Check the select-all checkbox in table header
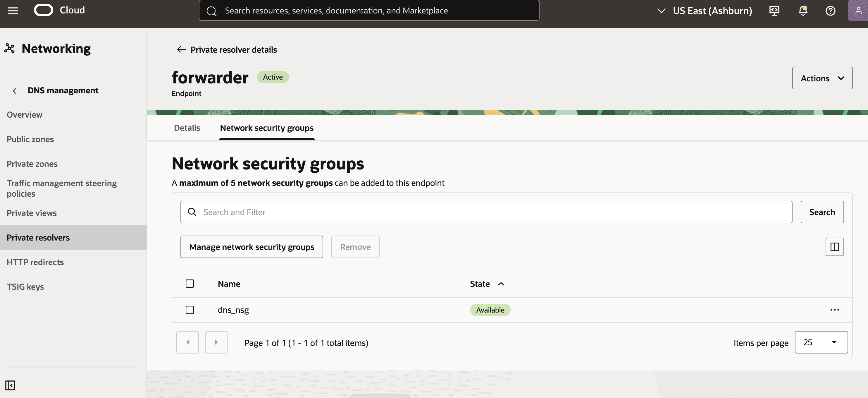Viewport: 868px width, 398px height. point(190,284)
